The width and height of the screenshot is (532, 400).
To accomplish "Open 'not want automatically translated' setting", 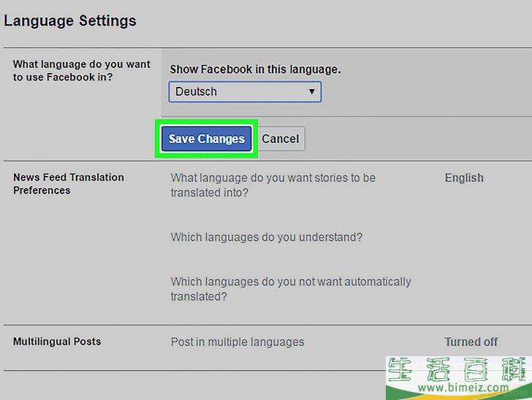I will [291, 289].
